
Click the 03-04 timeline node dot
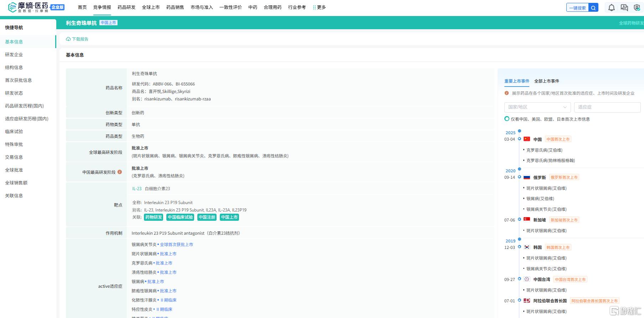coord(519,139)
